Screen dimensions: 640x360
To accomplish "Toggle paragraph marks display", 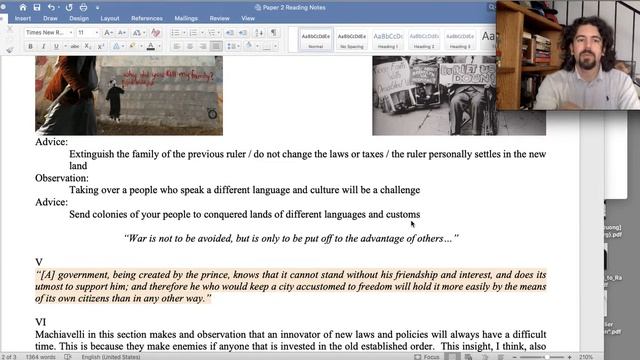I will click(x=273, y=32).
